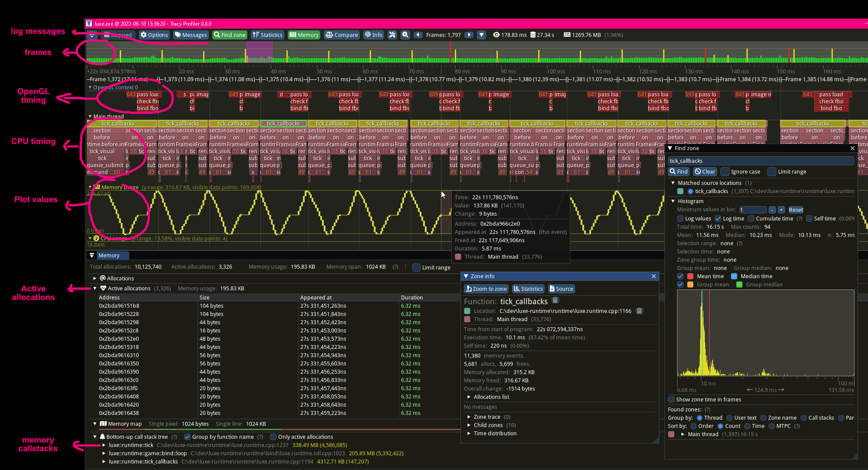Click the Zoom to zone button
Viewport: 868px width, 470px height.
[486, 289]
